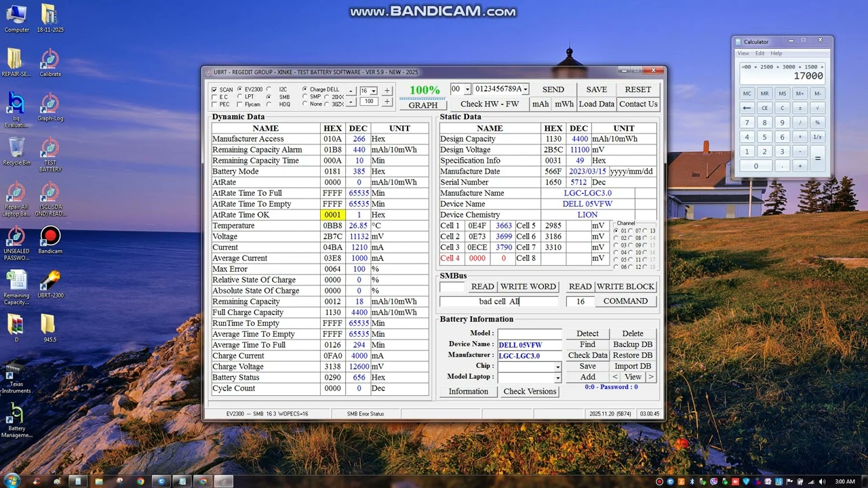The width and height of the screenshot is (868, 488).
Task: Launch the UBRT-2300 desktop shortcut
Action: pyautogui.click(x=50, y=284)
